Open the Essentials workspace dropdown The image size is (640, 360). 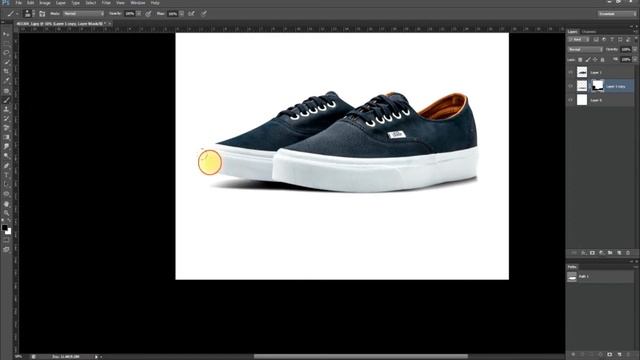pyautogui.click(x=617, y=13)
